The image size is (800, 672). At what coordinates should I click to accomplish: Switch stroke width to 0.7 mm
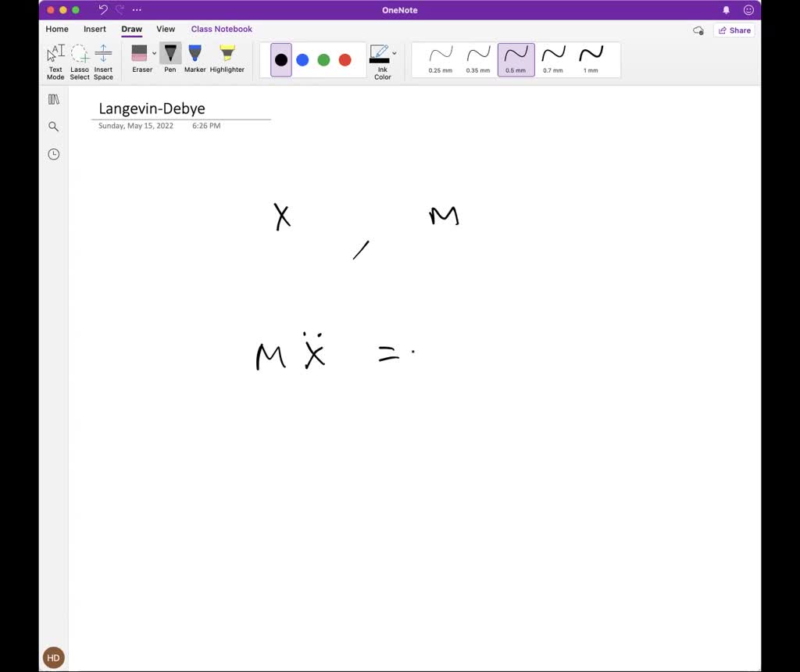(553, 59)
